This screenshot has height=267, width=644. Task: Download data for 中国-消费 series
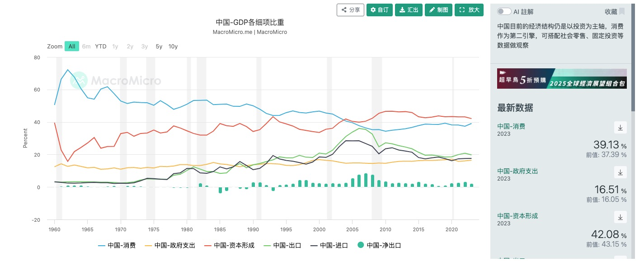620,127
